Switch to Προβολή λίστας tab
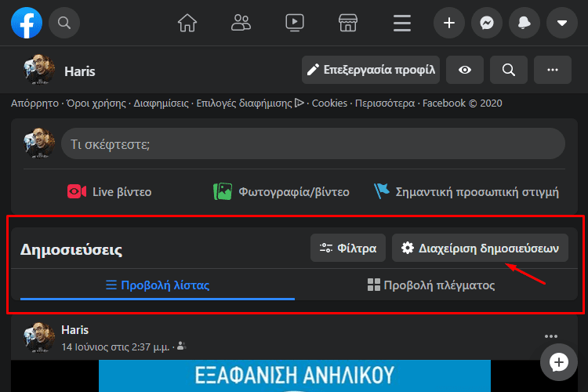 point(158,285)
